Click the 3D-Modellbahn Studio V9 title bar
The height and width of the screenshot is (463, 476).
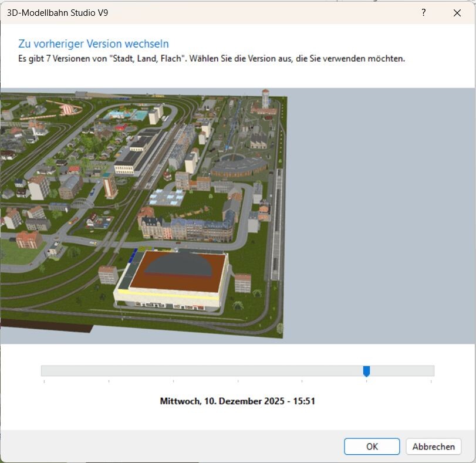click(176, 12)
